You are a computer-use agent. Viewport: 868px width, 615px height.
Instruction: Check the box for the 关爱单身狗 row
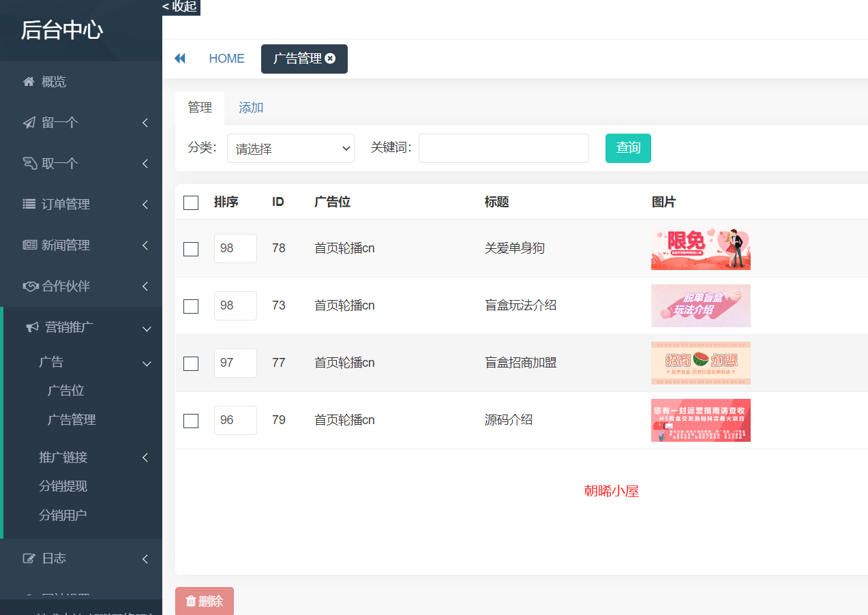(191, 249)
